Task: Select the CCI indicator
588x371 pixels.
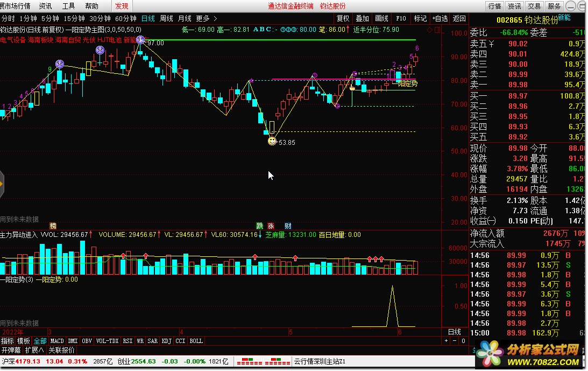Action: point(180,341)
